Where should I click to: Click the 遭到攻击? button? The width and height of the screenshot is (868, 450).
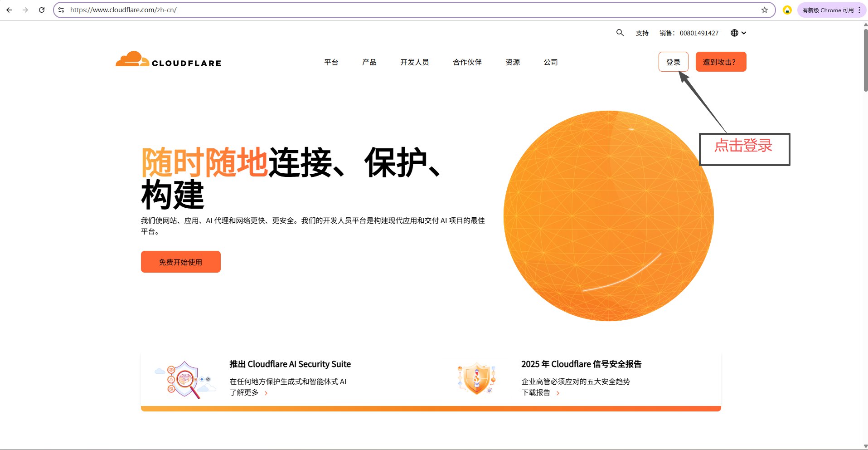[x=721, y=62]
